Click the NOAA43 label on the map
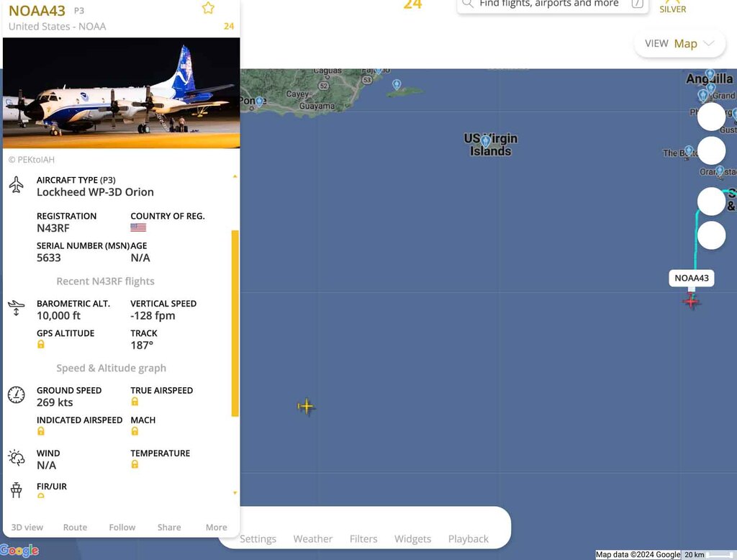Image resolution: width=737 pixels, height=560 pixels. click(692, 278)
